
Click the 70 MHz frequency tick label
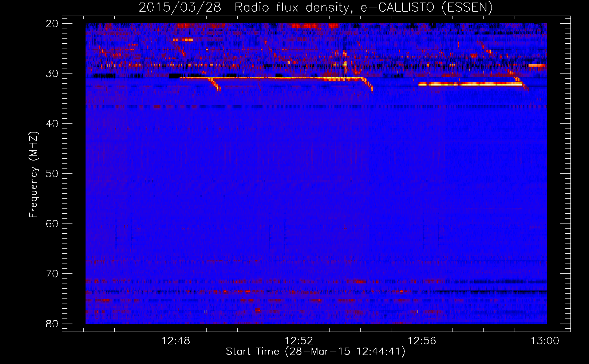tap(52, 274)
